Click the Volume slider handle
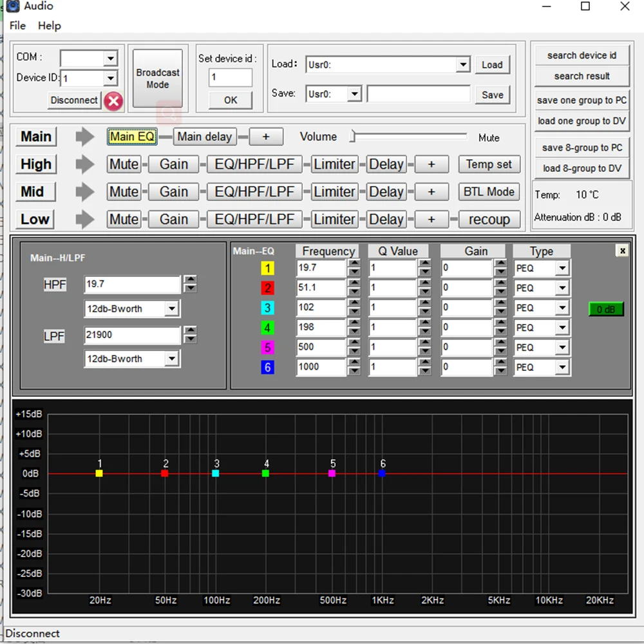Image resolution: width=644 pixels, height=644 pixels. click(x=353, y=137)
